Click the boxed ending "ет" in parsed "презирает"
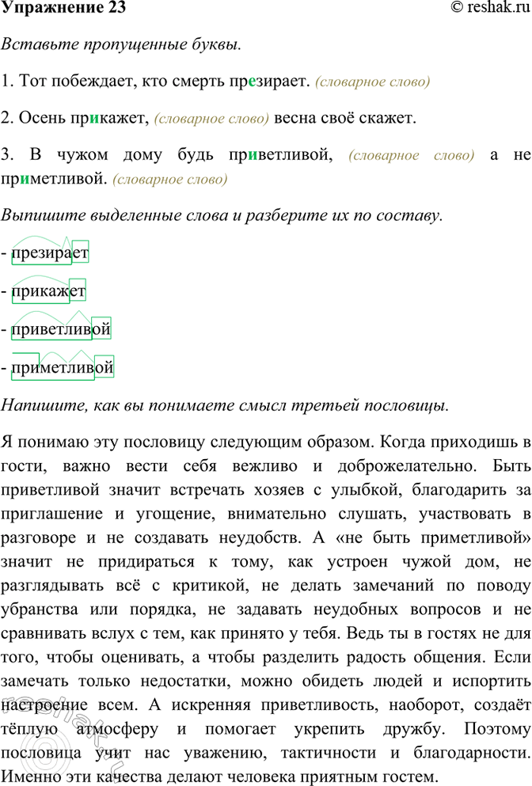The width and height of the screenshot is (532, 786). point(80,253)
